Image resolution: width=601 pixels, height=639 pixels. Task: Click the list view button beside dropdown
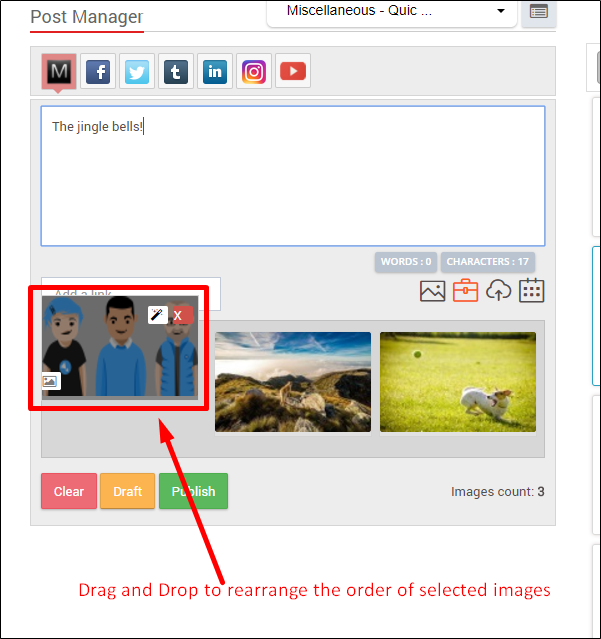coord(539,12)
